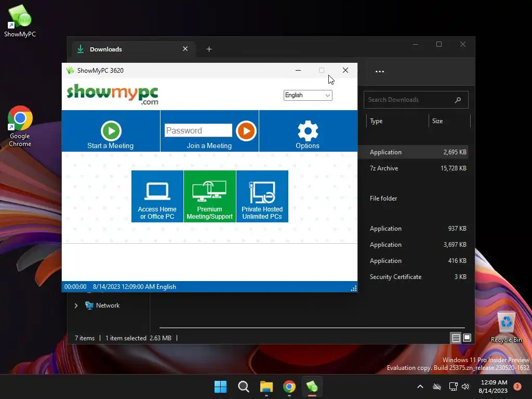Viewport: 532px width, 399px height.
Task: Focus the meeting Password input field
Action: coord(198,130)
